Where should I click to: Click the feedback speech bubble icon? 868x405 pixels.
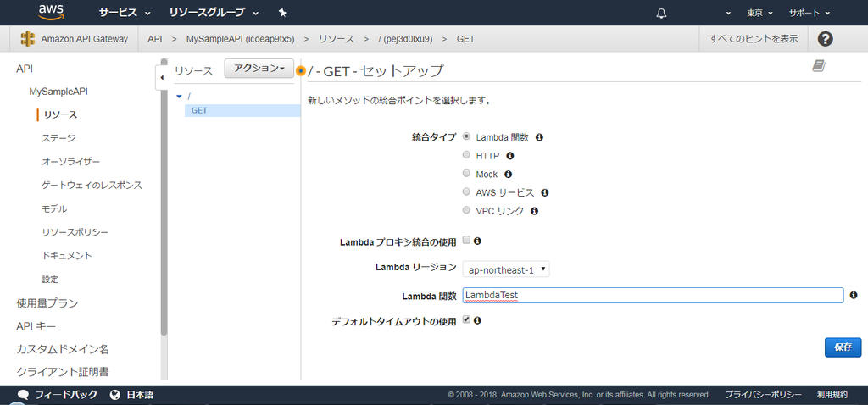pyautogui.click(x=23, y=395)
